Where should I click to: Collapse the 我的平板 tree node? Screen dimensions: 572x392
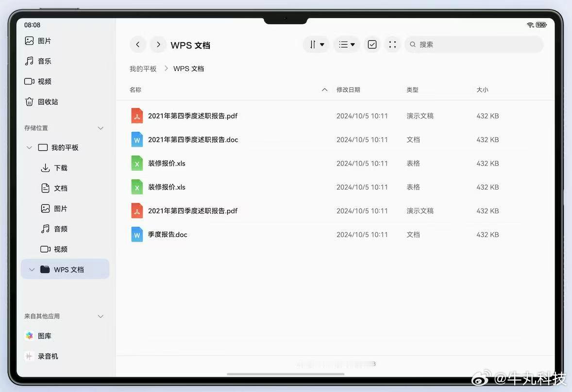[30, 147]
